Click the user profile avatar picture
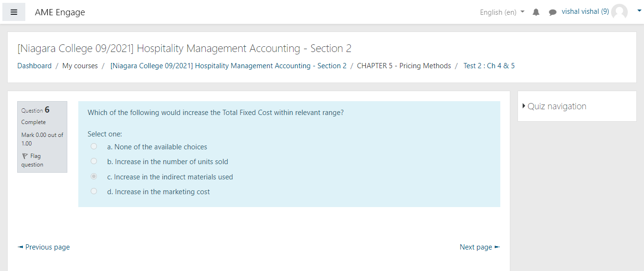This screenshot has height=271, width=644. [x=619, y=12]
